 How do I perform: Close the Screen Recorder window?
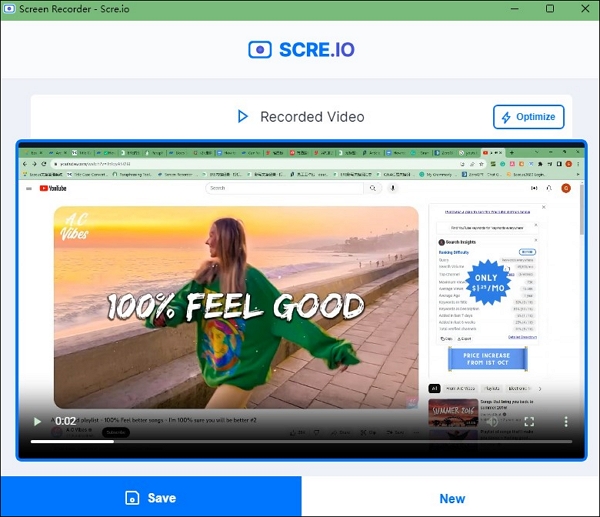click(585, 8)
